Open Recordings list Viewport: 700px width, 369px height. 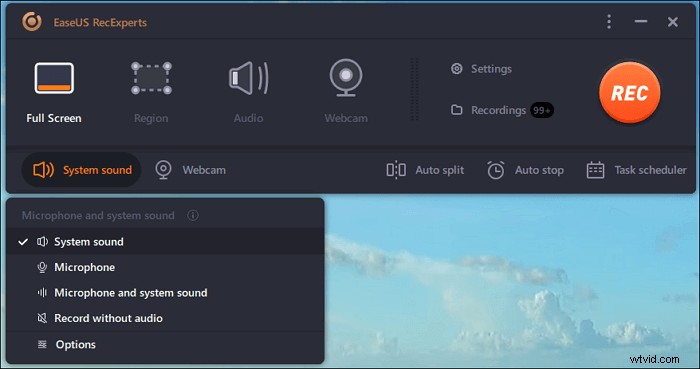click(488, 110)
